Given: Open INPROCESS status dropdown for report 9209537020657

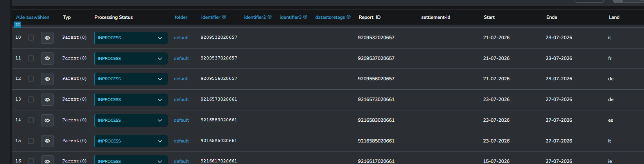Looking at the screenshot, I should click(x=131, y=58).
